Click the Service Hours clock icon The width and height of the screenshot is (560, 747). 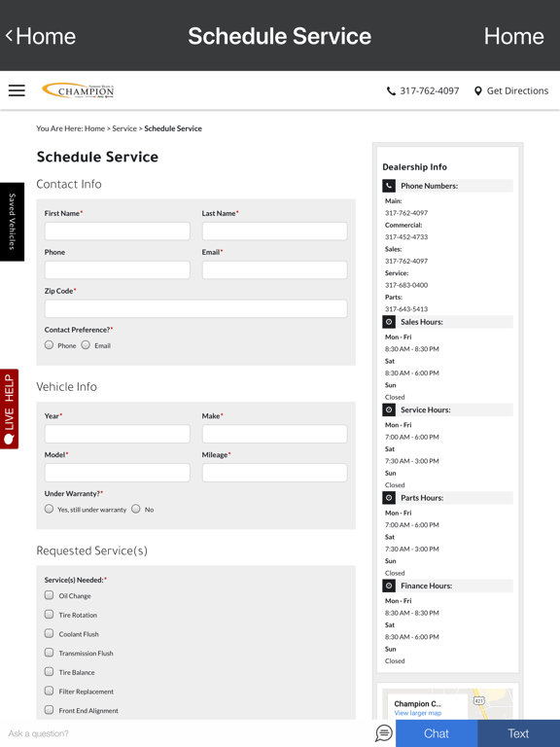click(389, 409)
